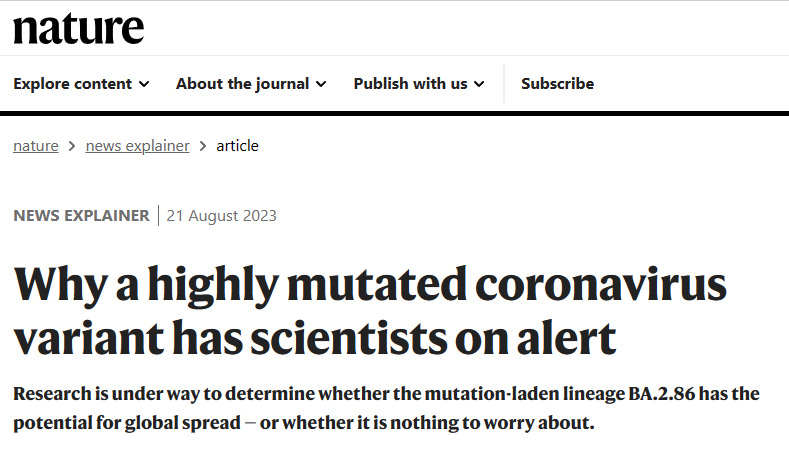Expand the chevron beside Publish with us
Image resolution: width=789 pixels, height=464 pixels.
pos(479,84)
